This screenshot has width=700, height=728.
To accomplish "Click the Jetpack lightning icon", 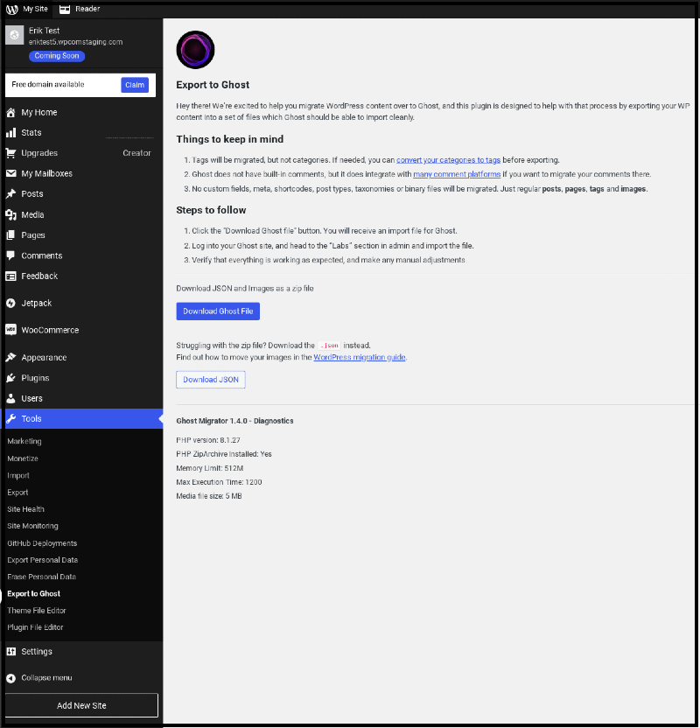I will [10, 303].
